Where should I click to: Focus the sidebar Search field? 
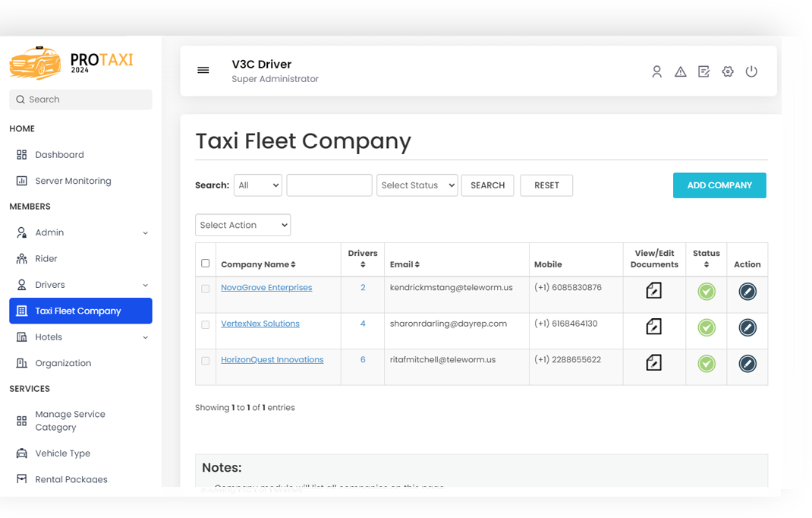tap(80, 99)
